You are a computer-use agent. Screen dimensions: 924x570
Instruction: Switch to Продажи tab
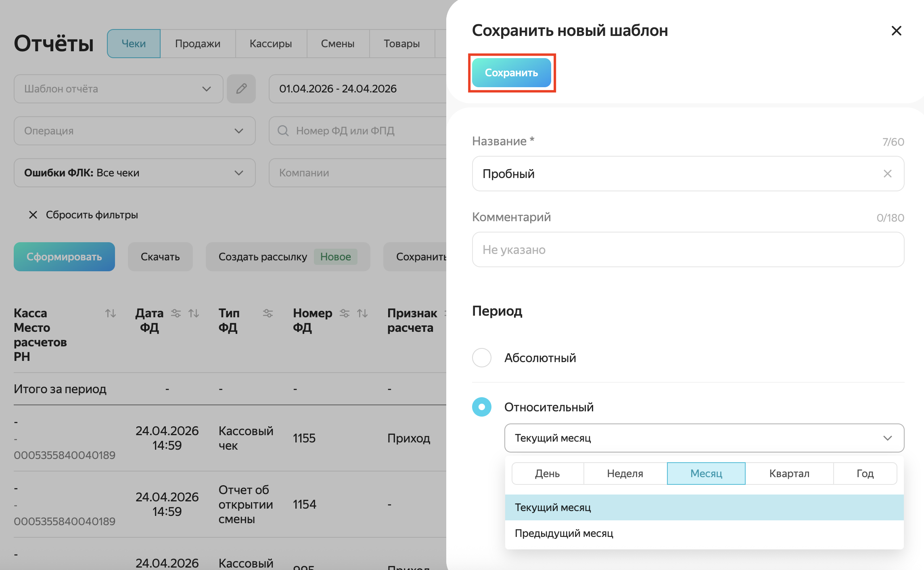[x=198, y=44]
